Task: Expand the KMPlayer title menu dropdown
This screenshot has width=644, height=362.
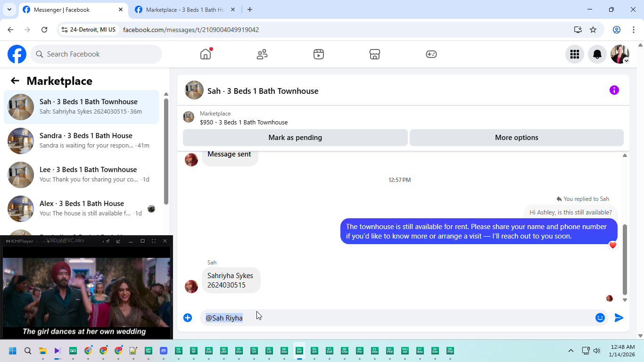Action: point(37,241)
